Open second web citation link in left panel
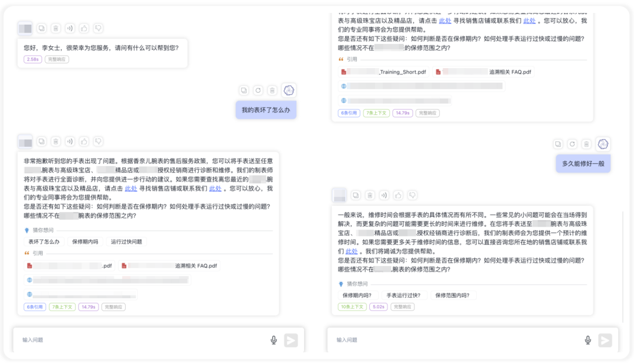The width and height of the screenshot is (634, 364). (x=81, y=295)
